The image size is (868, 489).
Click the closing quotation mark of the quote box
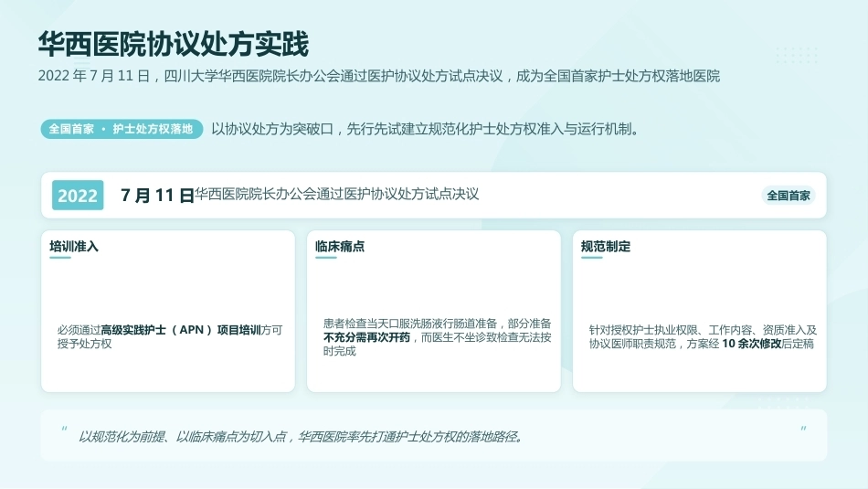tap(803, 430)
